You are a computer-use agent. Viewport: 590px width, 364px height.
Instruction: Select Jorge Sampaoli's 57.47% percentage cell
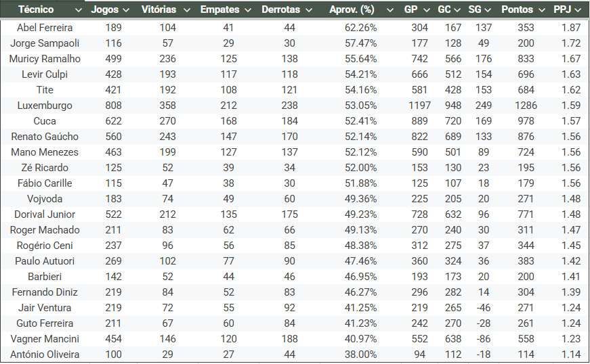(x=360, y=43)
